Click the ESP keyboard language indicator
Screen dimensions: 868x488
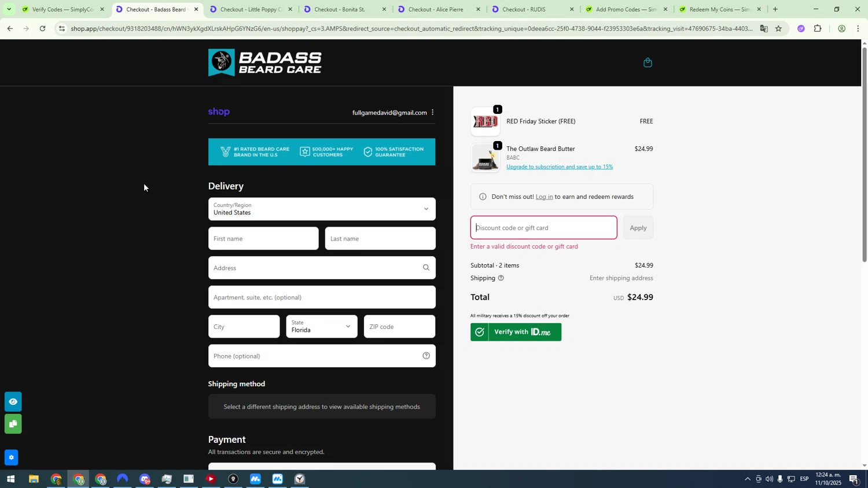click(804, 479)
